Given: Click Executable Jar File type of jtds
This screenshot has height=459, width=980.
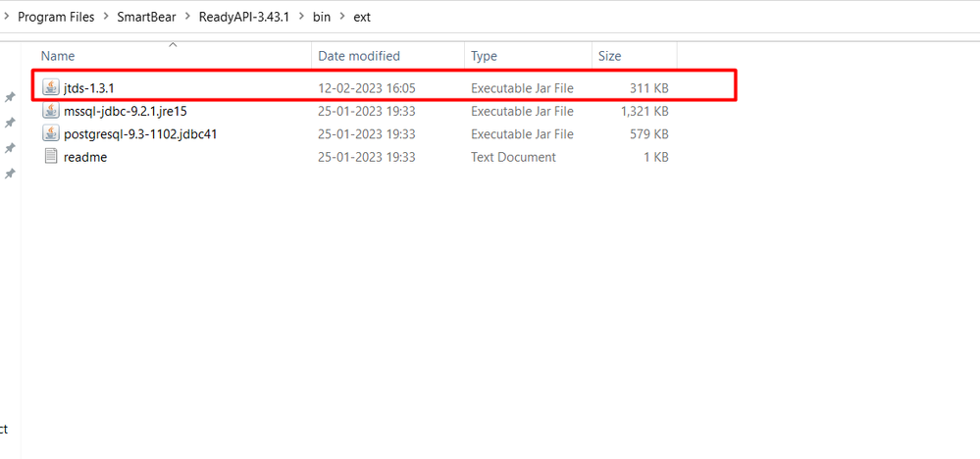Looking at the screenshot, I should tap(522, 88).
